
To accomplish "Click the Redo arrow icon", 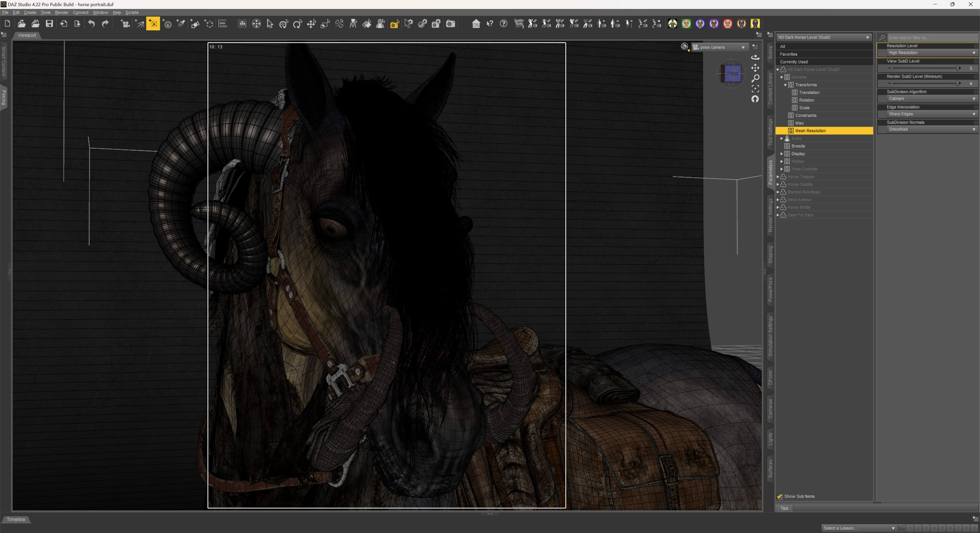I will click(x=105, y=23).
